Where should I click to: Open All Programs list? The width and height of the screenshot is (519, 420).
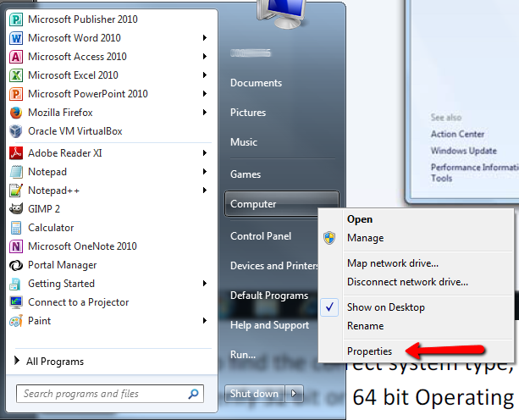click(x=49, y=362)
